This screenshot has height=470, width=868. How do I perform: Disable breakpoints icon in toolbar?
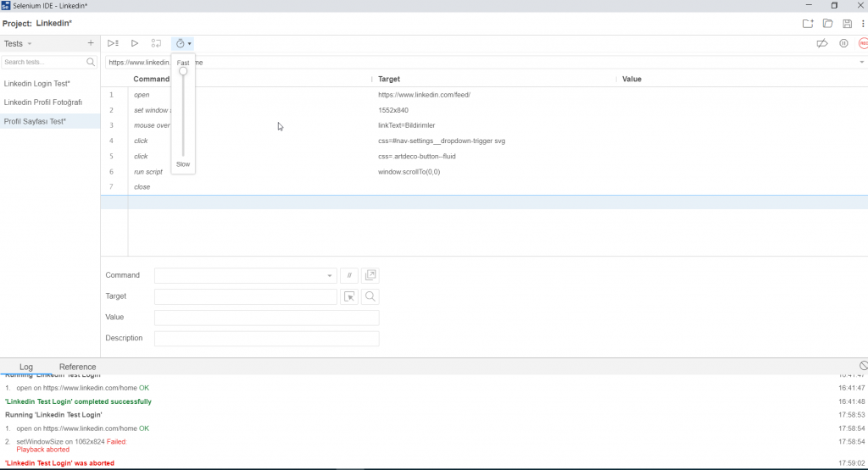pos(822,43)
